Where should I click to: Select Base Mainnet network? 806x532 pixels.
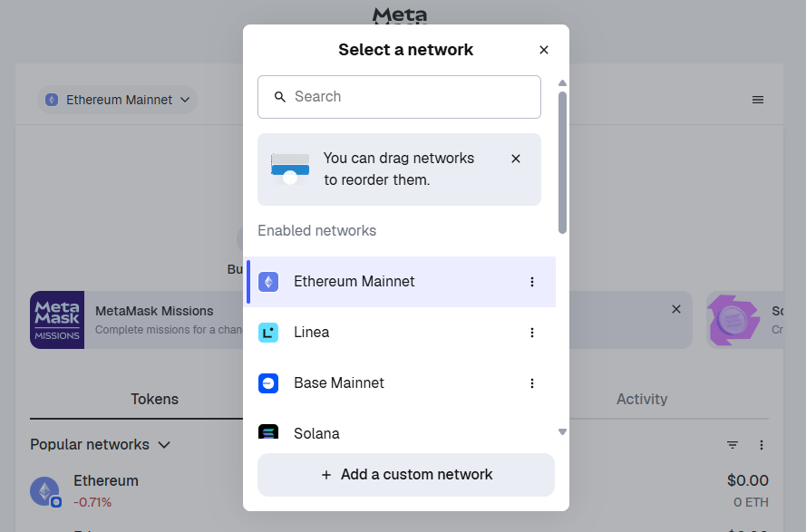tap(401, 383)
